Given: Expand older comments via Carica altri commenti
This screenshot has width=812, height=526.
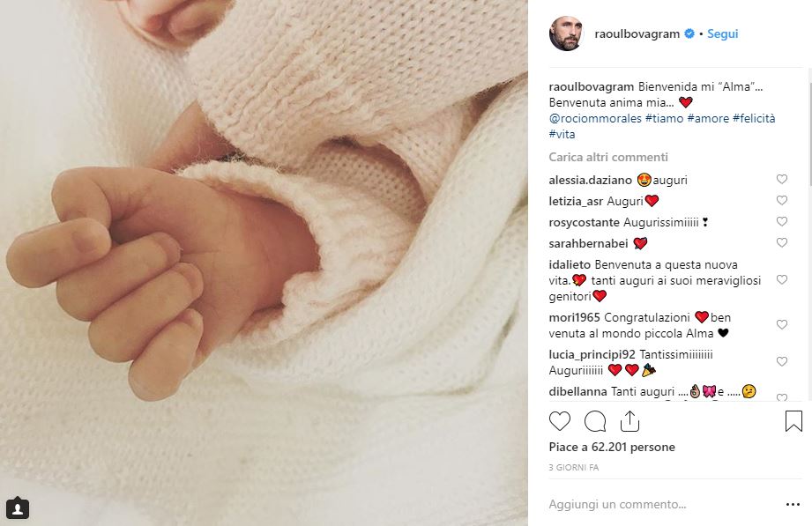Looking at the screenshot, I should click(x=608, y=157).
